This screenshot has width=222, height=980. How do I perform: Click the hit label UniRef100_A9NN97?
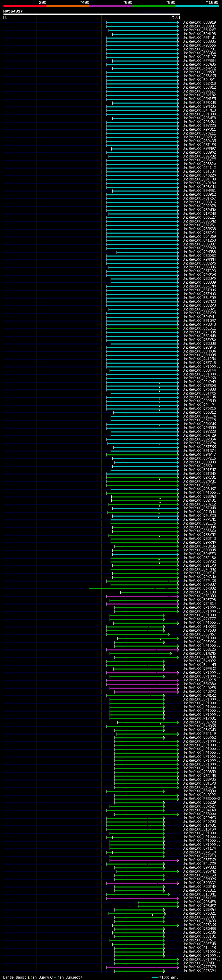pos(199,149)
